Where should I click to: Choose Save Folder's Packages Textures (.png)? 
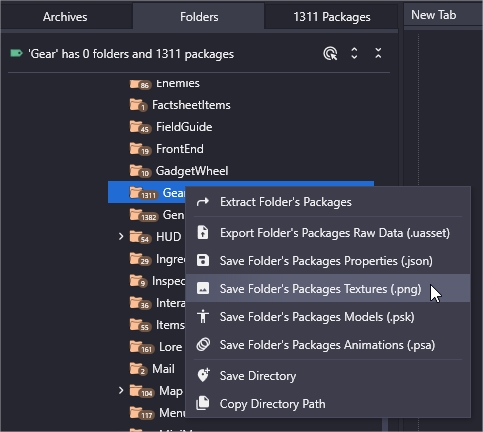328,289
